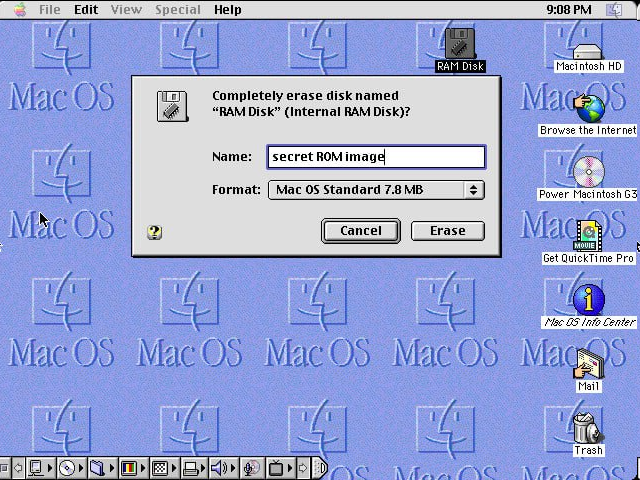This screenshot has height=480, width=640.
Task: Open the Help menu
Action: click(228, 9)
